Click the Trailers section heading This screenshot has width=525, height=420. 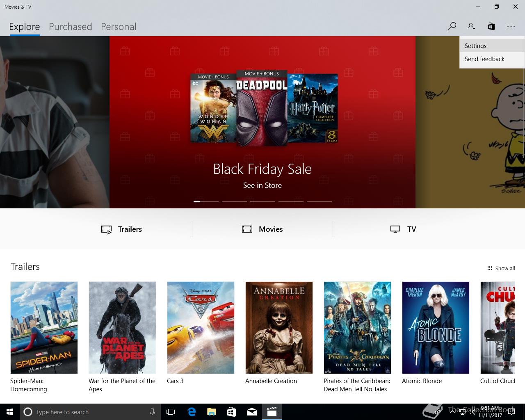click(25, 267)
